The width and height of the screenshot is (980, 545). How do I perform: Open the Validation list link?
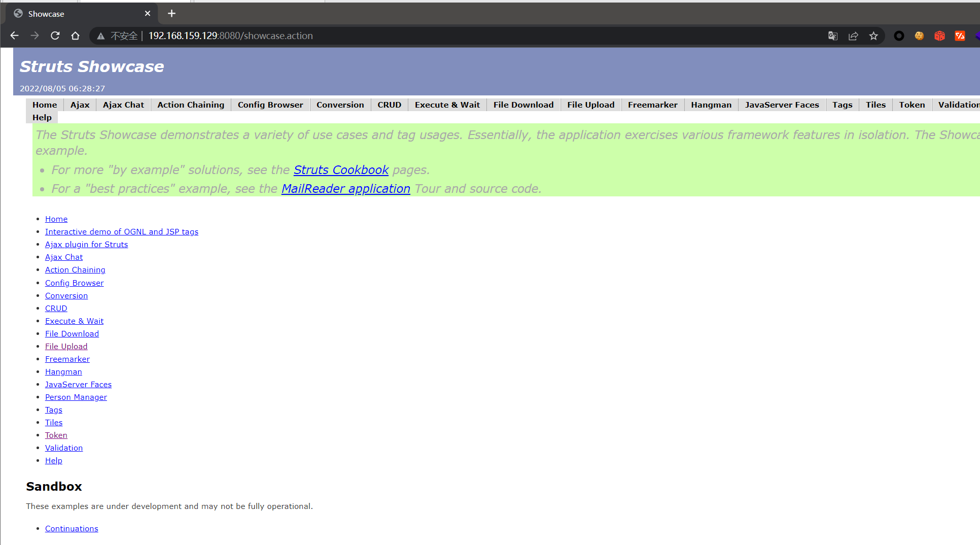click(64, 448)
